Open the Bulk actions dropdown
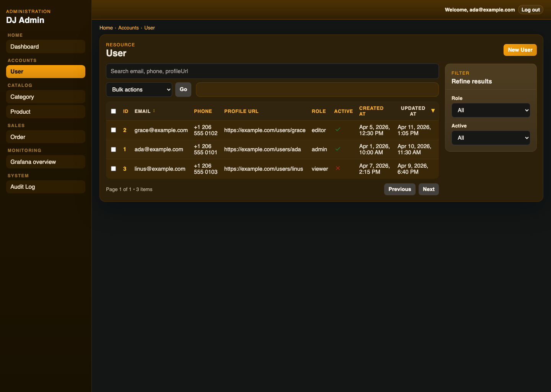Screen dimensions: 551x392 pos(139,89)
